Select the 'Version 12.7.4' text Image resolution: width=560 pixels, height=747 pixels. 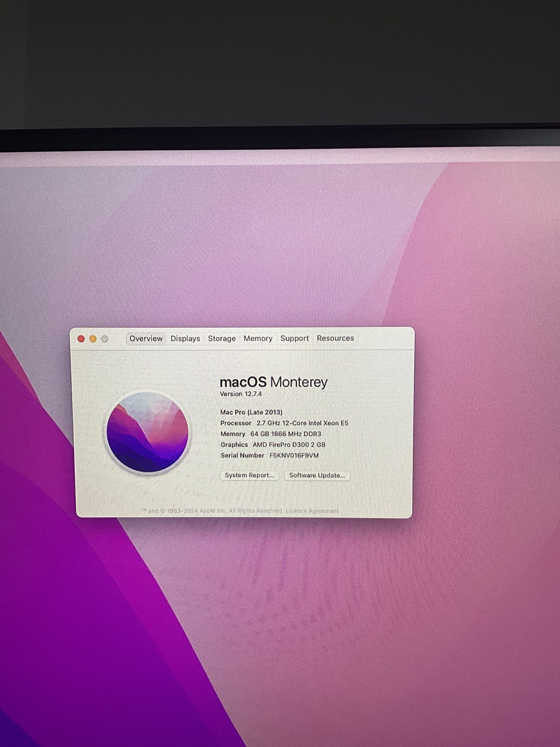[241, 394]
